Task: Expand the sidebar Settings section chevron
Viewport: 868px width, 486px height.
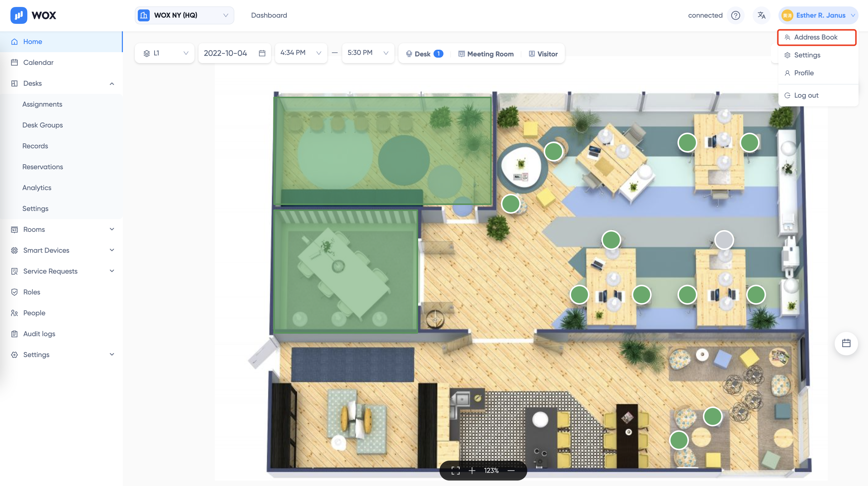Action: click(x=112, y=355)
